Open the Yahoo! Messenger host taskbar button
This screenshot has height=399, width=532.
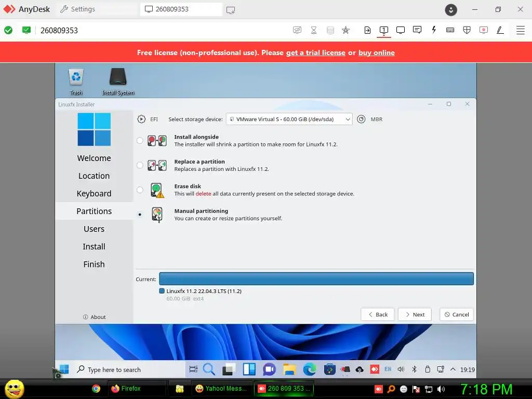(x=222, y=389)
